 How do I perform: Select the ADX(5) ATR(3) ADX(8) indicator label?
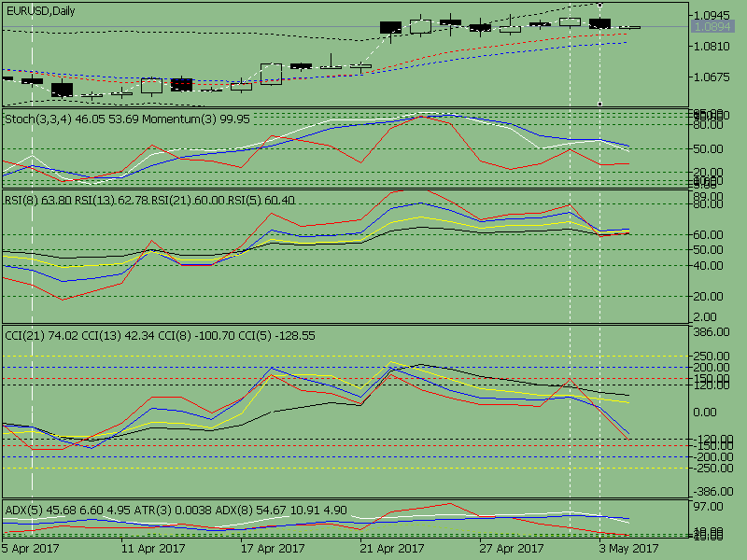coord(176,511)
